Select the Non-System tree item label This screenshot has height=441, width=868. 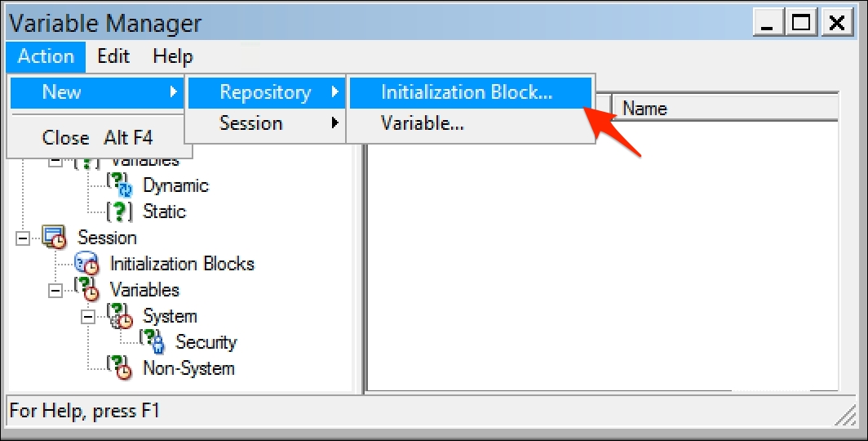pos(188,367)
